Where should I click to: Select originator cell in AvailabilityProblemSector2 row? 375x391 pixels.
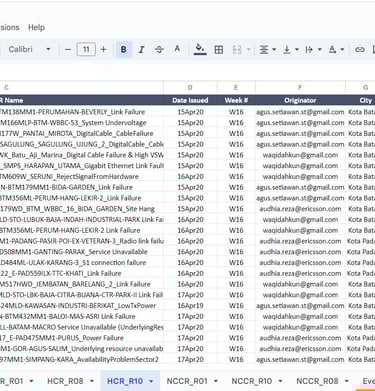(x=300, y=359)
